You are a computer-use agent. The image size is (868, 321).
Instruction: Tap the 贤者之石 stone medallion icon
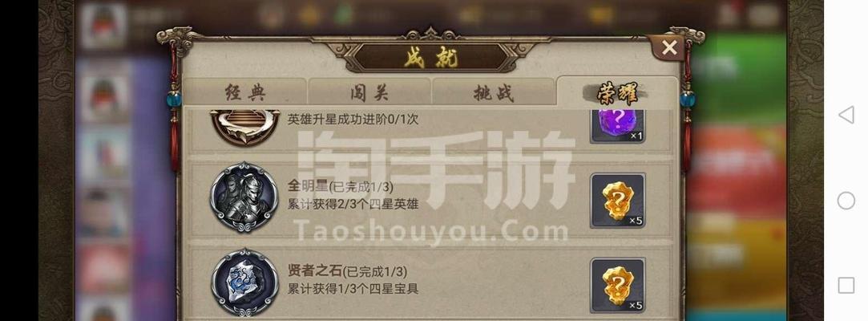pyautogui.click(x=244, y=282)
